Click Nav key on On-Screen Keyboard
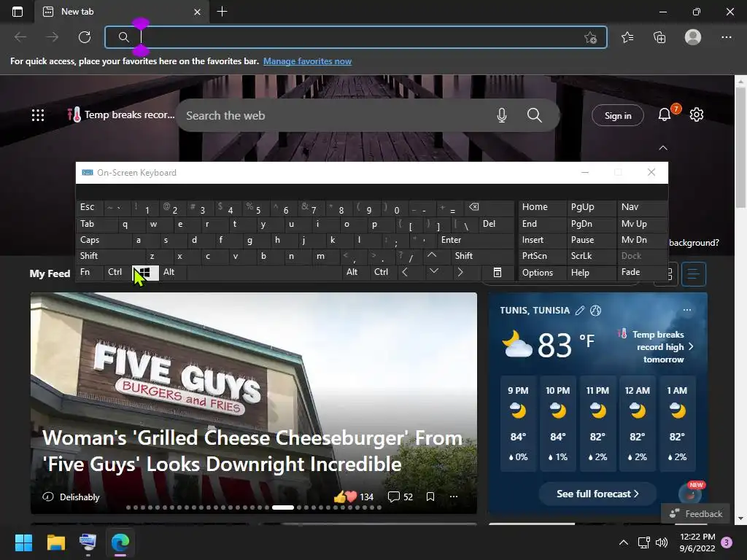 tap(642, 208)
